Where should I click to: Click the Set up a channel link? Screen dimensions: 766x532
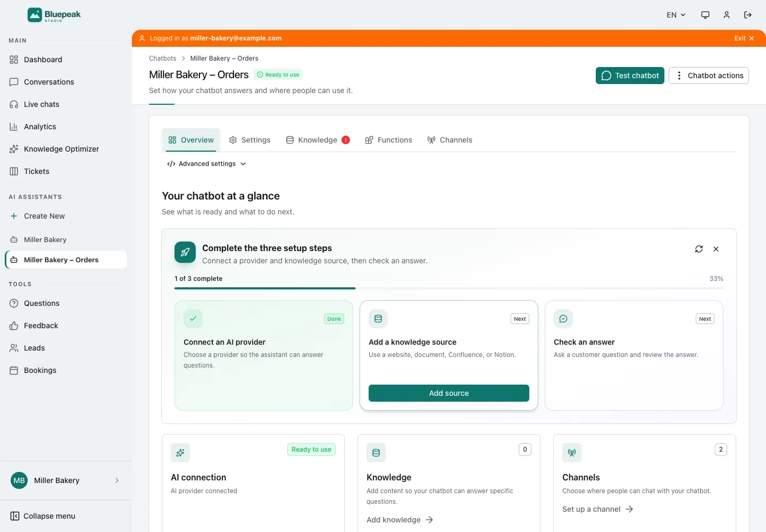pos(598,509)
